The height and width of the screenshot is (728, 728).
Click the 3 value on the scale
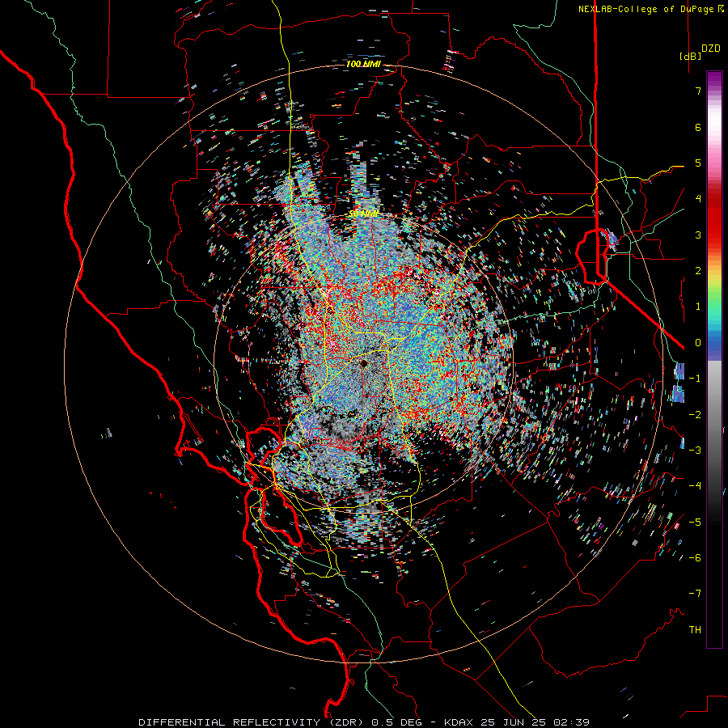click(x=698, y=235)
